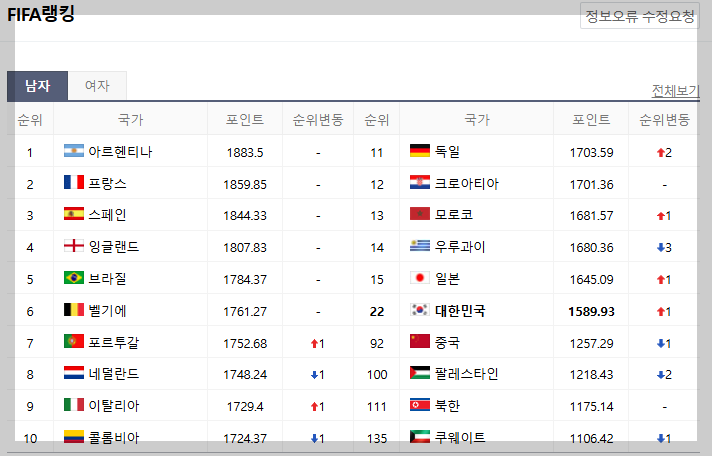Click the rank number 135
Screen dimensions: 712x456
click(x=377, y=439)
